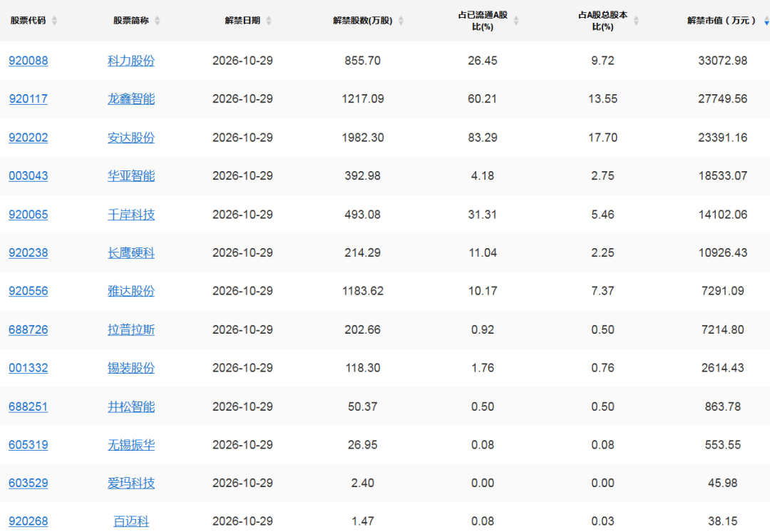The height and width of the screenshot is (532, 770).
Task: Select 华亚智能 market value 18533.07
Action: [x=722, y=176]
